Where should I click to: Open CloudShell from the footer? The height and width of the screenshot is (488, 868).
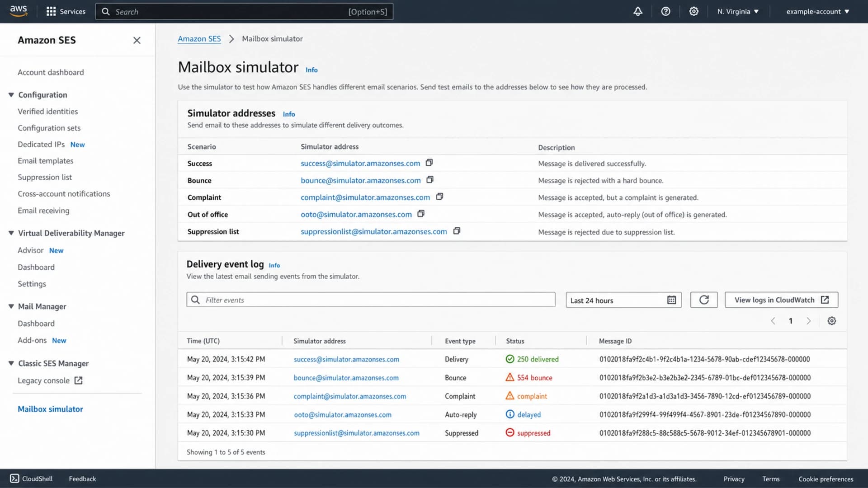pyautogui.click(x=31, y=479)
